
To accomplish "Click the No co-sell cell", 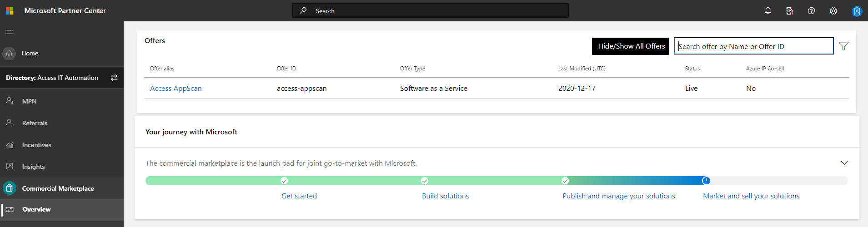I will (x=751, y=89).
